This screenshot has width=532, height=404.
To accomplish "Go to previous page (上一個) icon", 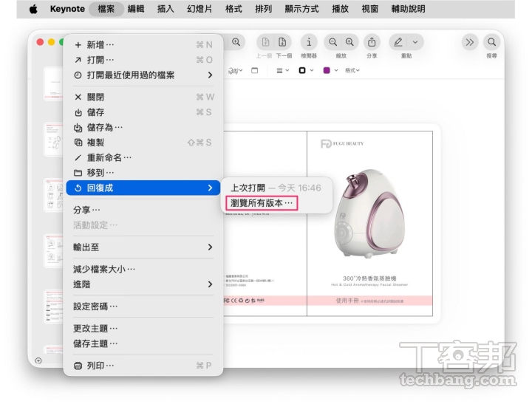I will (265, 42).
